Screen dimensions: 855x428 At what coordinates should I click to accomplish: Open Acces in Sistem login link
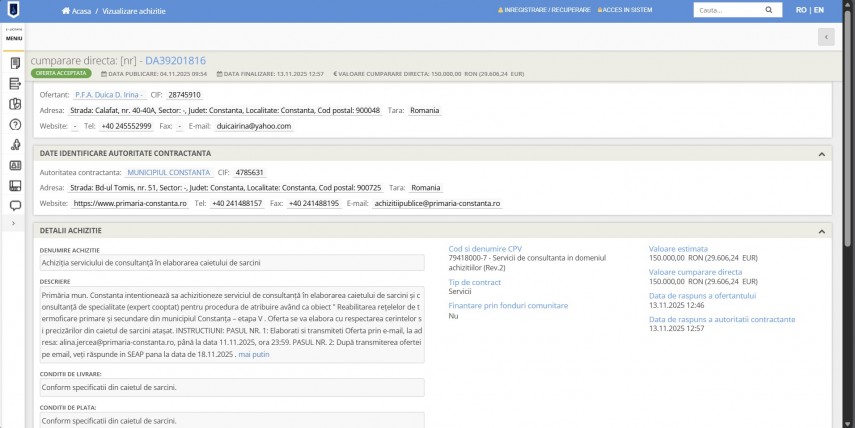coord(629,10)
